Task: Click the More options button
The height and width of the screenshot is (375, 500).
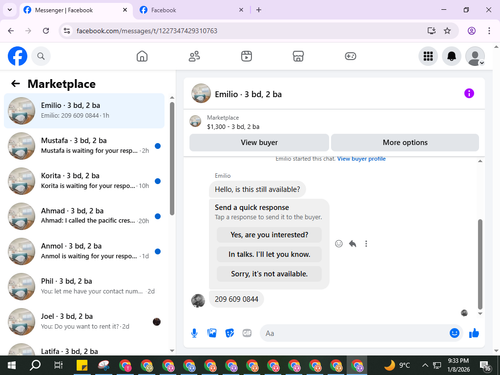Action: (x=405, y=143)
